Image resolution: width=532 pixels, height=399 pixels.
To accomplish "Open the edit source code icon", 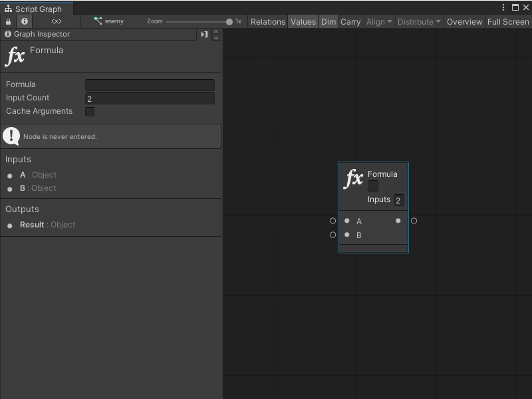I will (56, 21).
